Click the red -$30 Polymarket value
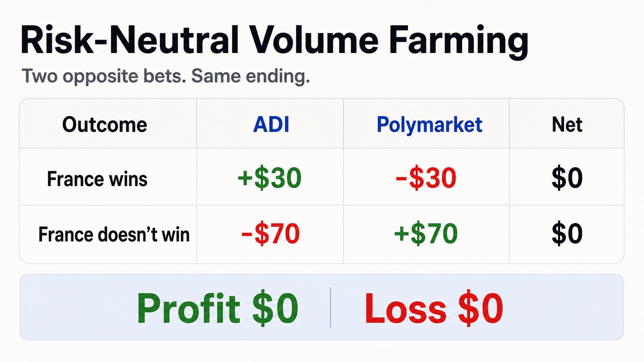This screenshot has height=362, width=644. tap(426, 178)
